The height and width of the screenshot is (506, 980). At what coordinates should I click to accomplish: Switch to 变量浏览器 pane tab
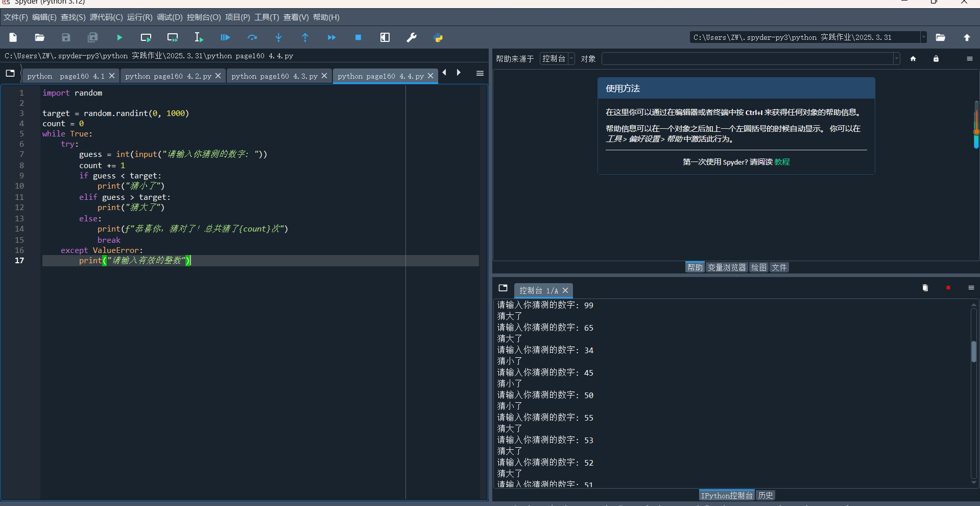tap(727, 267)
